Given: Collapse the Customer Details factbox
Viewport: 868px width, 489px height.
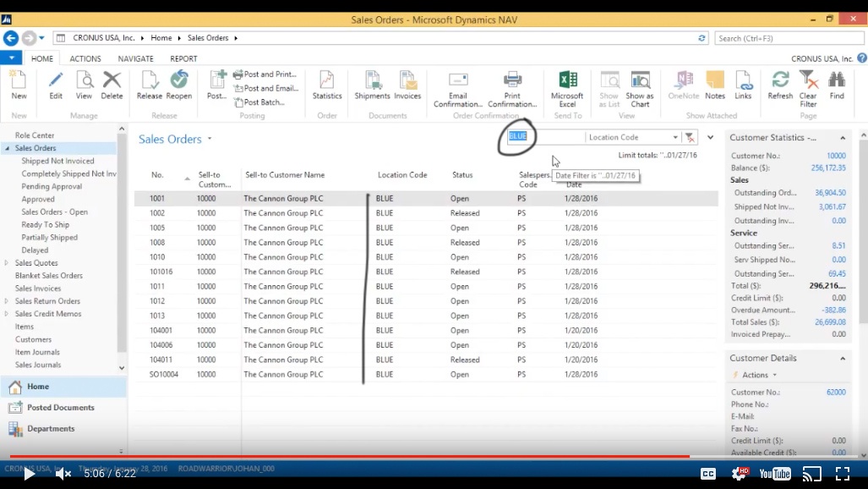Looking at the screenshot, I should (843, 359).
